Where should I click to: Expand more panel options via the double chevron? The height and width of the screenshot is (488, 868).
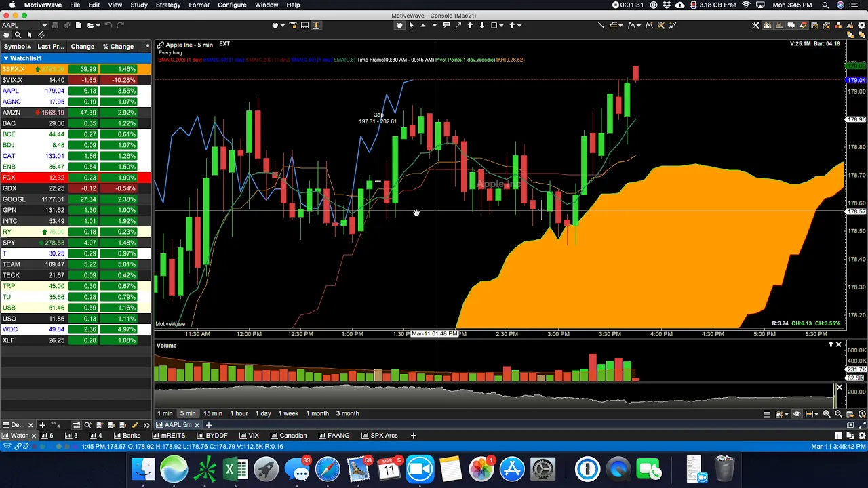[146, 425]
